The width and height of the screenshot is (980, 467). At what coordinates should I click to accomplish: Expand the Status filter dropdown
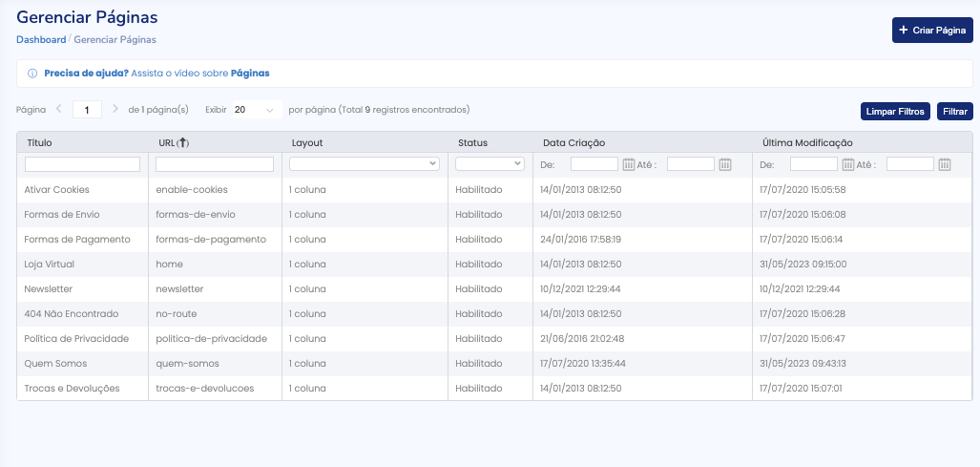click(490, 164)
